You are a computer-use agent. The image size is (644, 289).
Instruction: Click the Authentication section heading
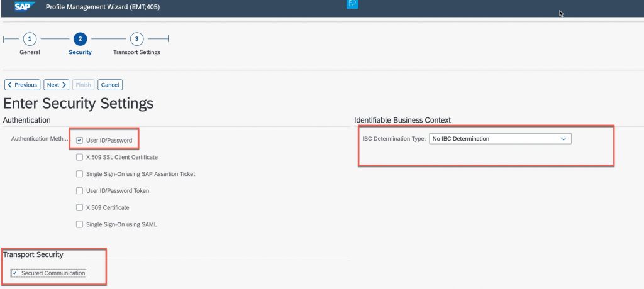(x=26, y=120)
